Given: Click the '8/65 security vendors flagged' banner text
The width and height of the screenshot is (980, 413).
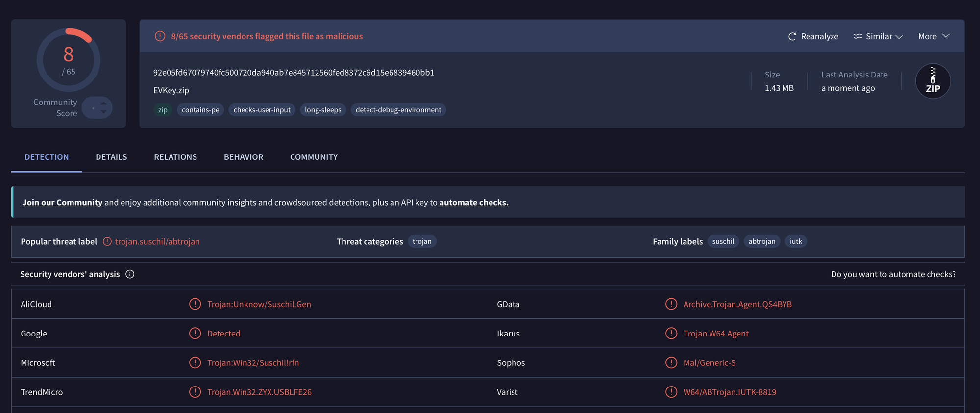Looking at the screenshot, I should (x=267, y=36).
